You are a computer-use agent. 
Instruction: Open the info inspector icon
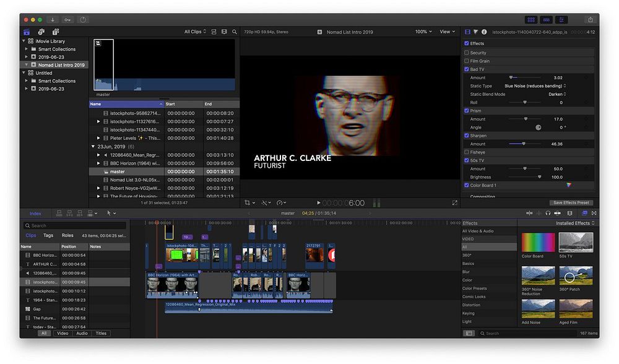click(484, 32)
